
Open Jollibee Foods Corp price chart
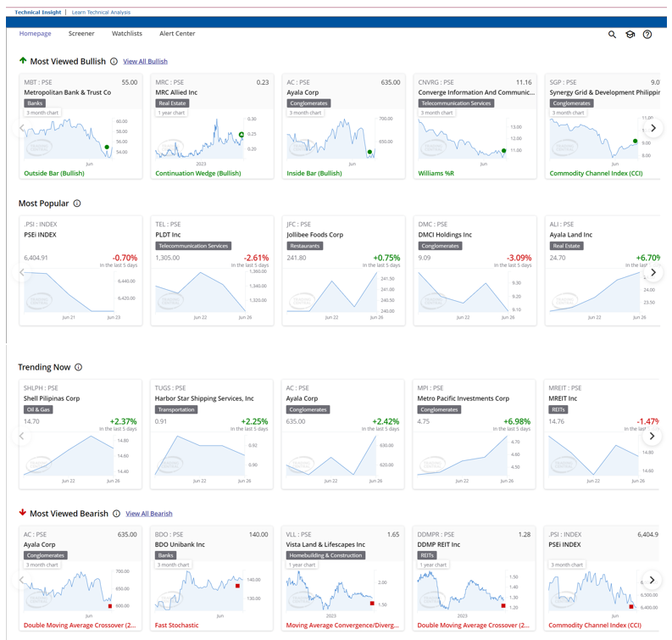pos(331,292)
